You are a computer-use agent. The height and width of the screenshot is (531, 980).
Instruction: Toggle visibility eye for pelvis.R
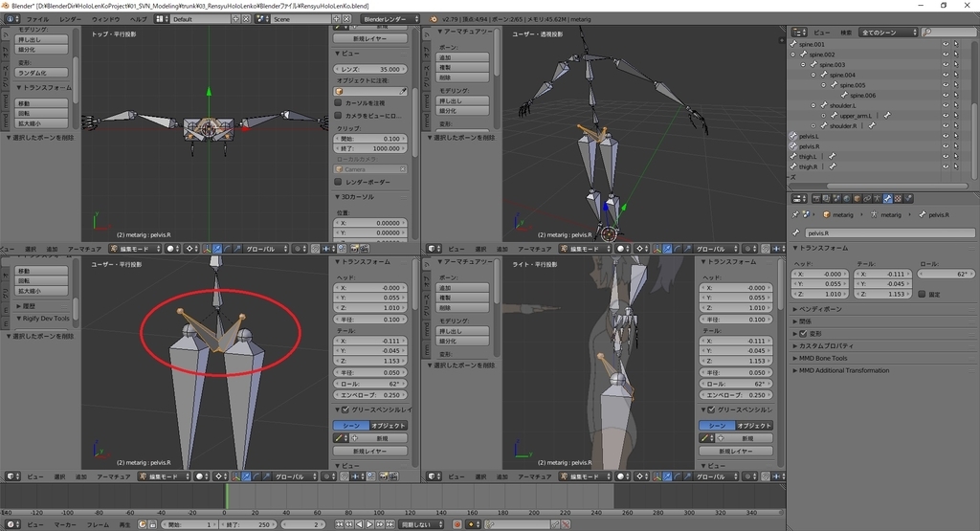click(946, 146)
